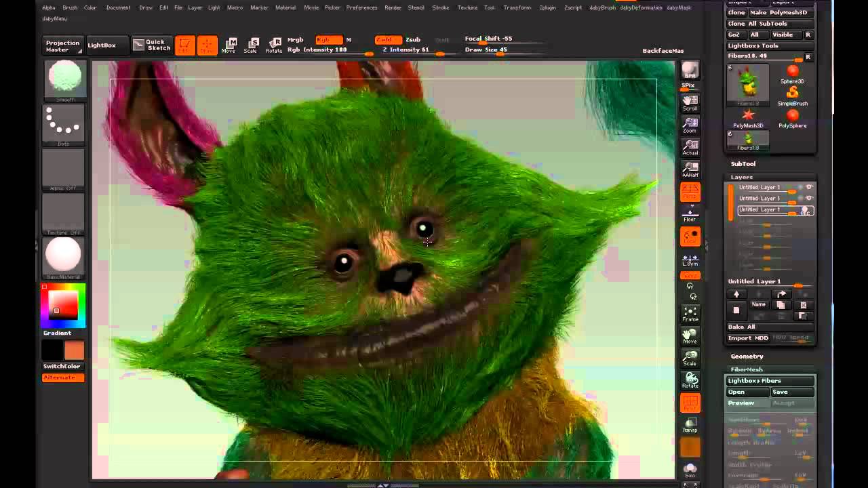Toggle the Floor grid icon
Screen dimensions: 868x488
click(x=690, y=214)
